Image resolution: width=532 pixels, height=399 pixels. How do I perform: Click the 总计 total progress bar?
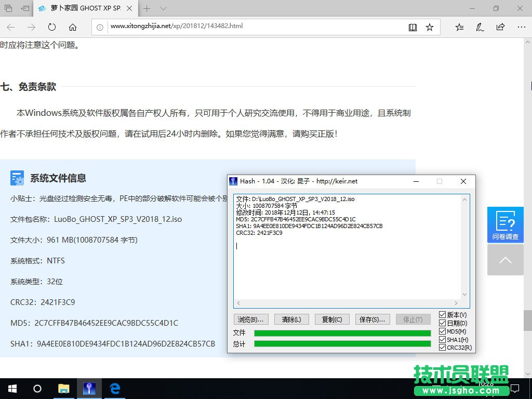(342, 343)
